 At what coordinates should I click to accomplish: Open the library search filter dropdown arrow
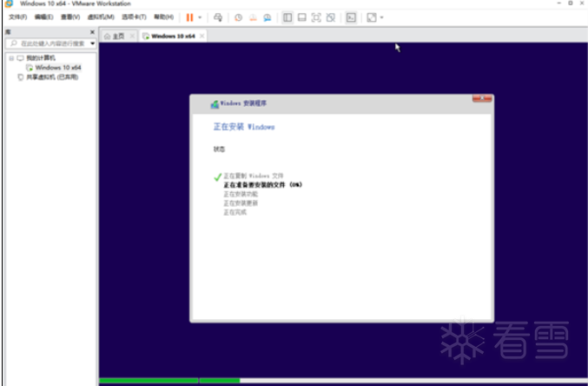point(93,43)
